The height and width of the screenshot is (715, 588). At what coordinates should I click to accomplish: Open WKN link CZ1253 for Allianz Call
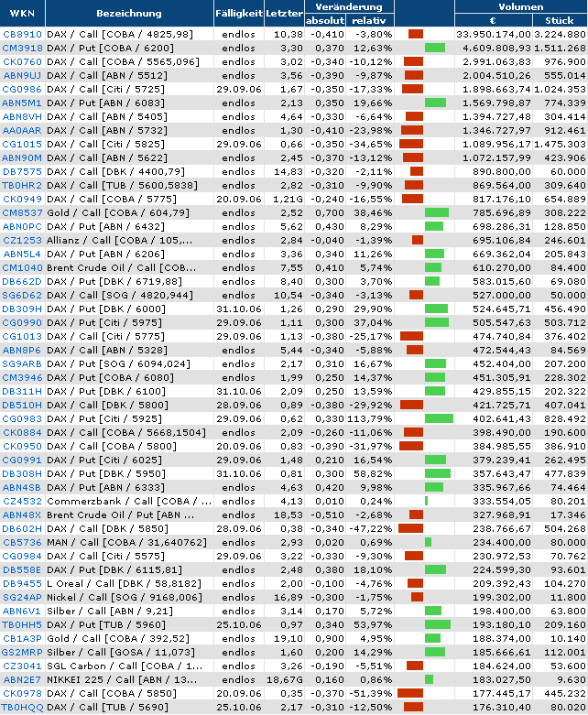(x=22, y=240)
